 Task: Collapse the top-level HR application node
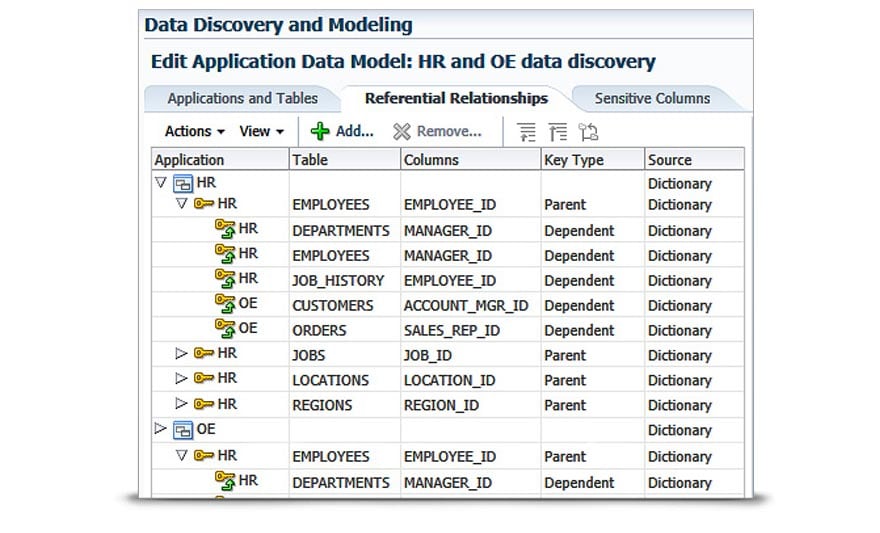click(161, 183)
